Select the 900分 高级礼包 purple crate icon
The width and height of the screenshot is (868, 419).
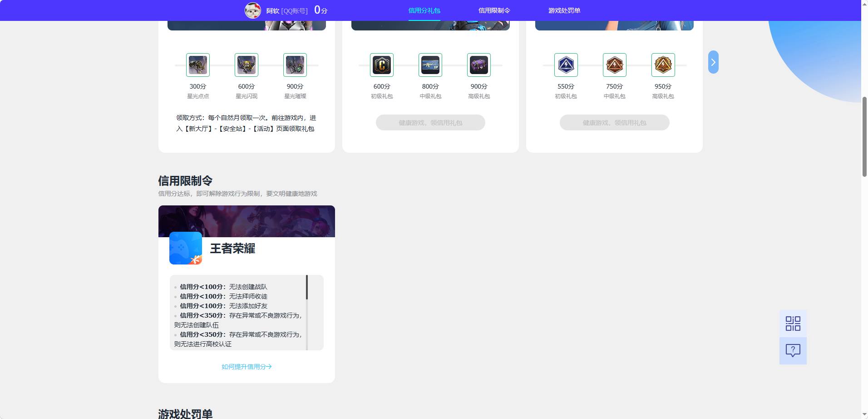pos(479,65)
